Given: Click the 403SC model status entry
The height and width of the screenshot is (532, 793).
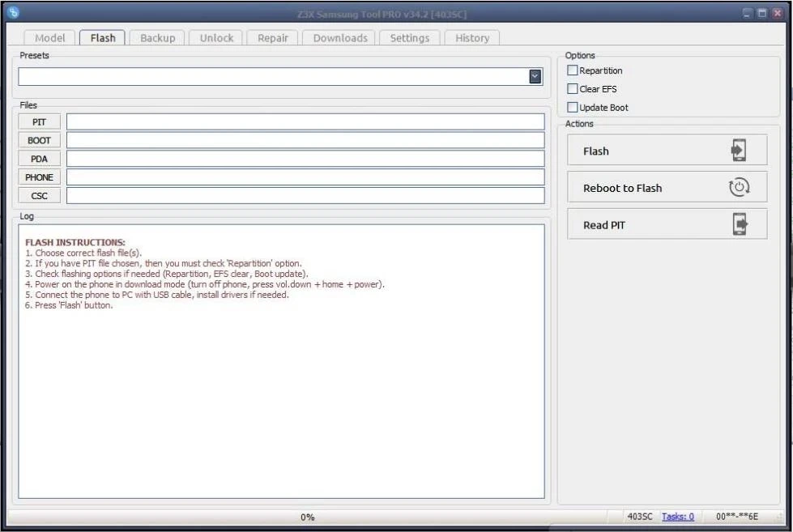Looking at the screenshot, I should [x=640, y=517].
